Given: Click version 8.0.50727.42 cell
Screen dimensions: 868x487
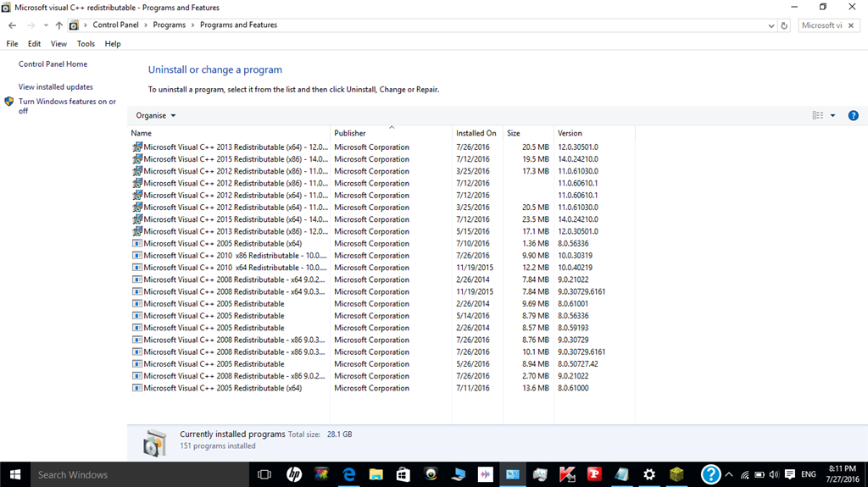Looking at the screenshot, I should click(x=578, y=364).
